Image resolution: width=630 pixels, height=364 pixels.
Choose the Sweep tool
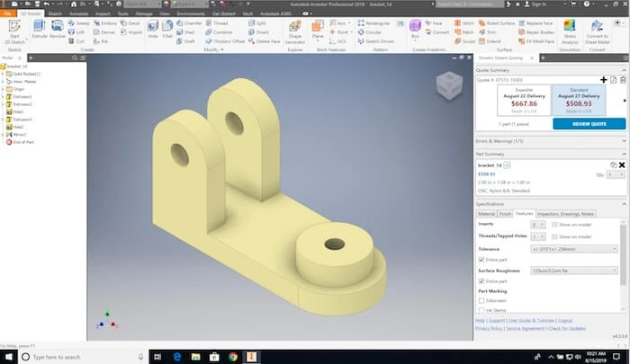click(79, 23)
